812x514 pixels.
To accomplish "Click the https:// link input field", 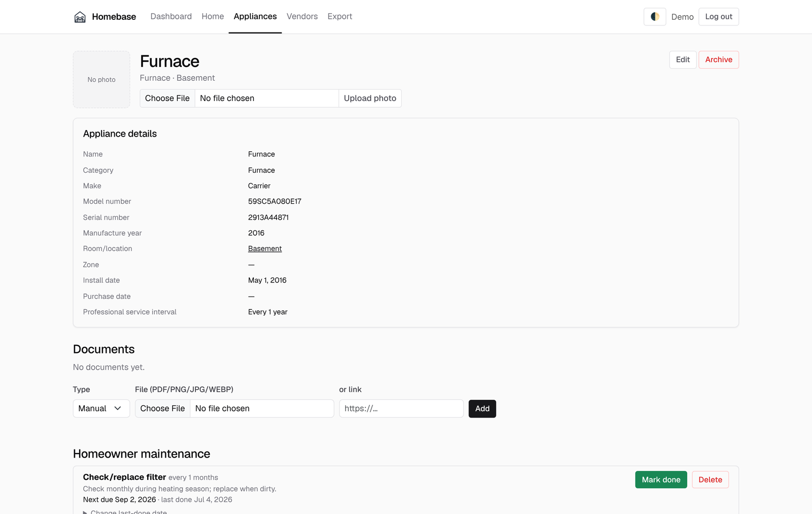I will (x=401, y=408).
